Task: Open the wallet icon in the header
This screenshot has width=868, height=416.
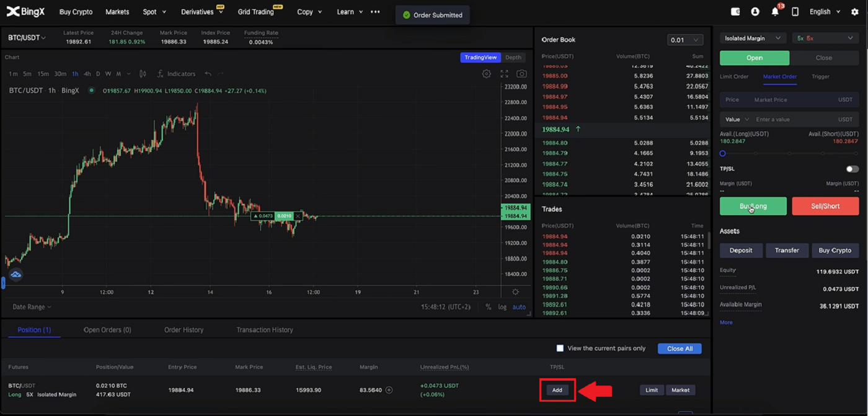Action: (x=735, y=11)
